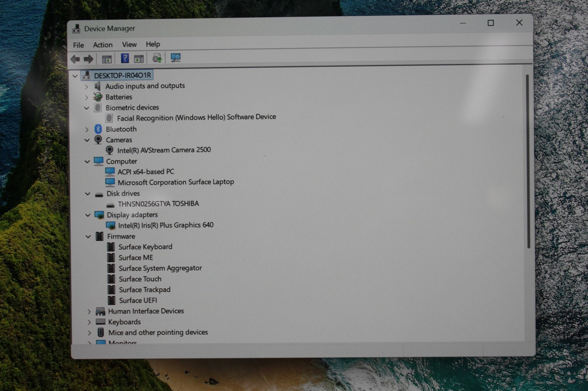Image resolution: width=588 pixels, height=391 pixels.
Task: Collapse the DESKTOP-IR04O1R root node
Action: click(x=75, y=76)
